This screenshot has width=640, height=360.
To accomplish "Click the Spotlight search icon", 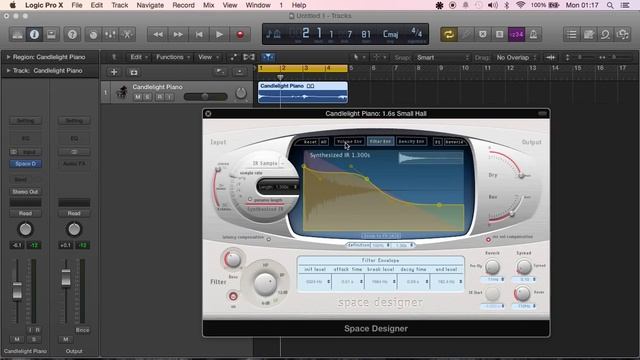I will (x=610, y=5).
